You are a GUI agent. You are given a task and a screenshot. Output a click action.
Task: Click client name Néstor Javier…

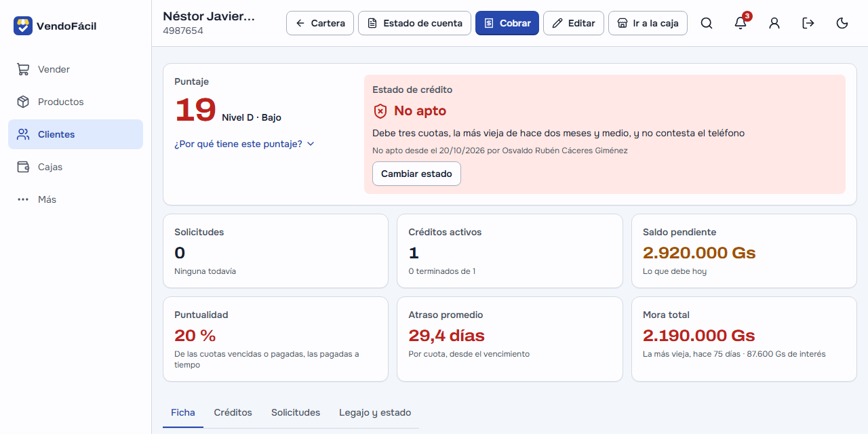point(209,16)
